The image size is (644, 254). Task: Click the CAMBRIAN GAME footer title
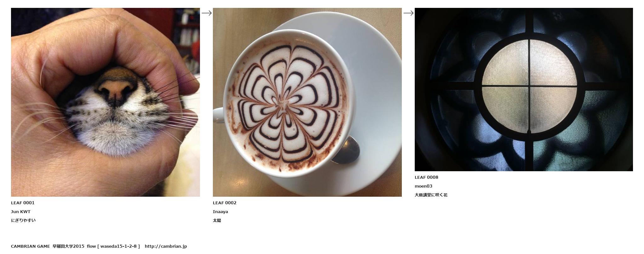(x=31, y=246)
